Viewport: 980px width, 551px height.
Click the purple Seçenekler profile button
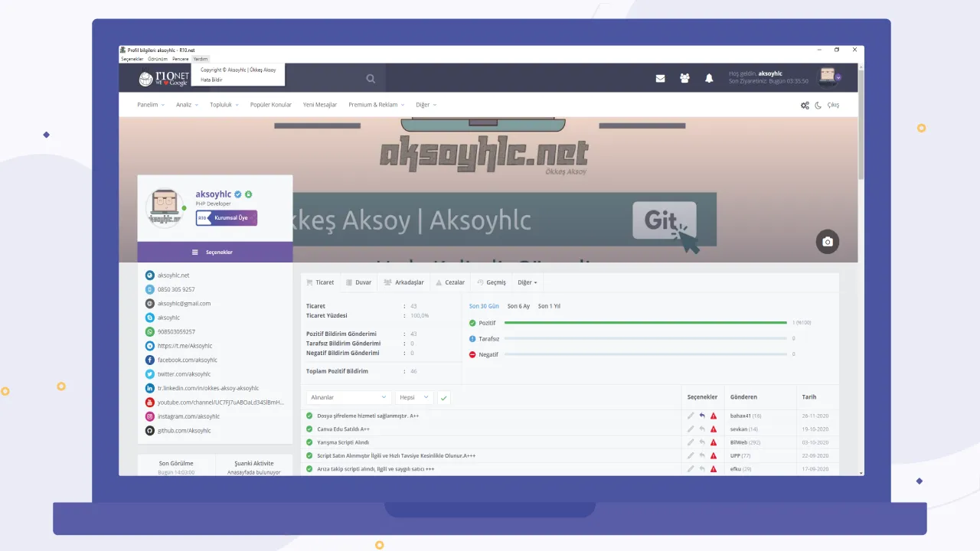click(x=214, y=252)
